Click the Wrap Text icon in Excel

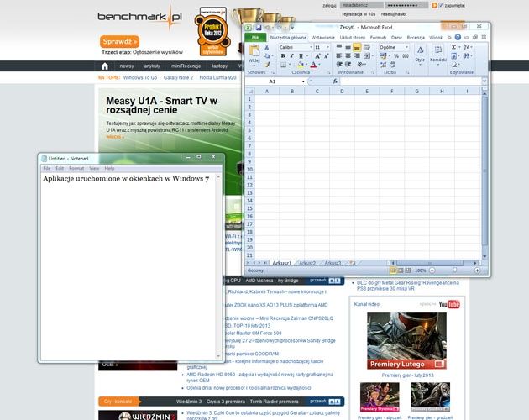click(x=367, y=47)
